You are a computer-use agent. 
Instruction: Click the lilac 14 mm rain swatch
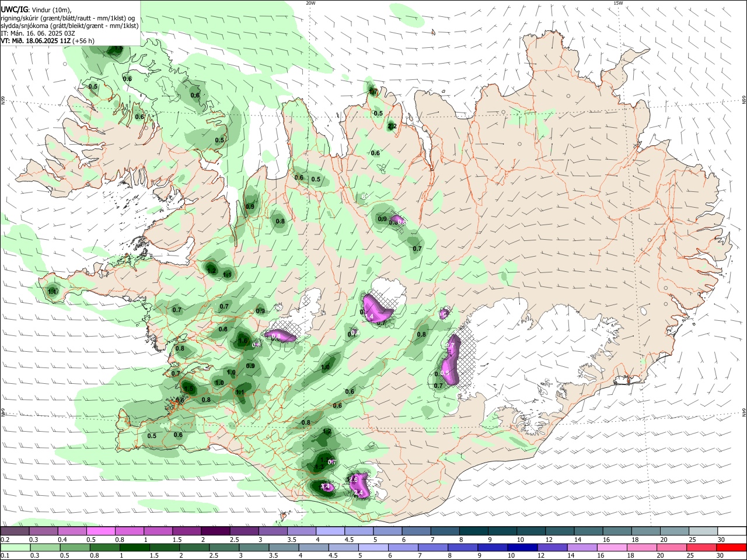click(582, 547)
